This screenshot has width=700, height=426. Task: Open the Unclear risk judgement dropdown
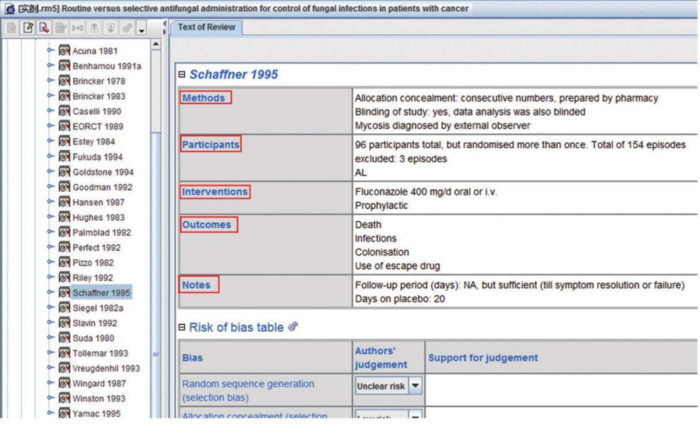tap(415, 386)
